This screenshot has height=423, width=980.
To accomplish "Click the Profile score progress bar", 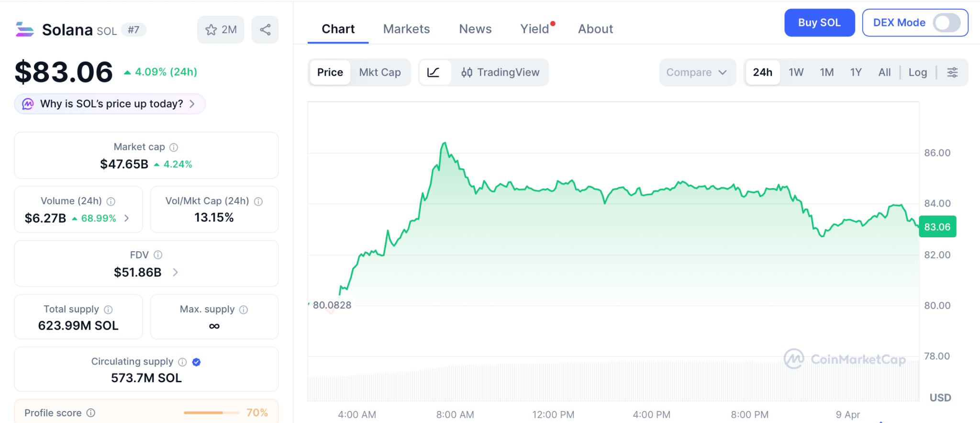I will pyautogui.click(x=211, y=412).
